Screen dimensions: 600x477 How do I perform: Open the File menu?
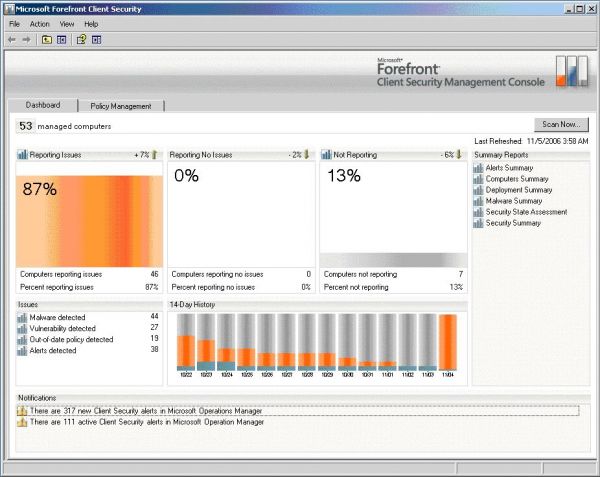click(x=14, y=24)
